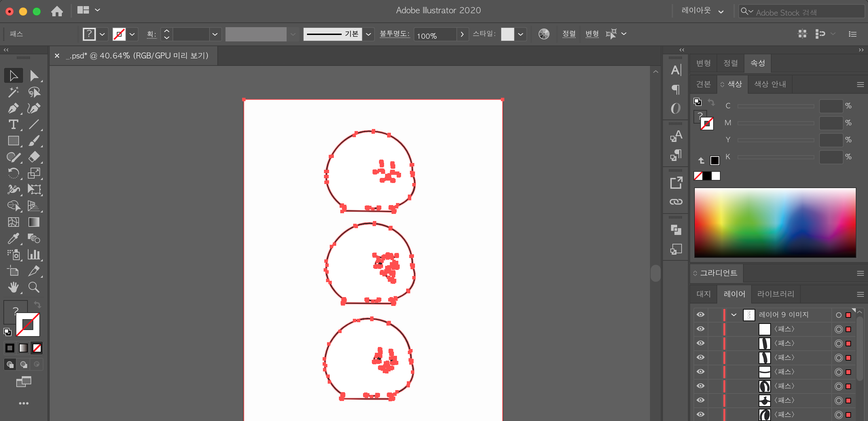Image resolution: width=868 pixels, height=421 pixels.
Task: Select the Shape Builder tool
Action: [x=14, y=205]
